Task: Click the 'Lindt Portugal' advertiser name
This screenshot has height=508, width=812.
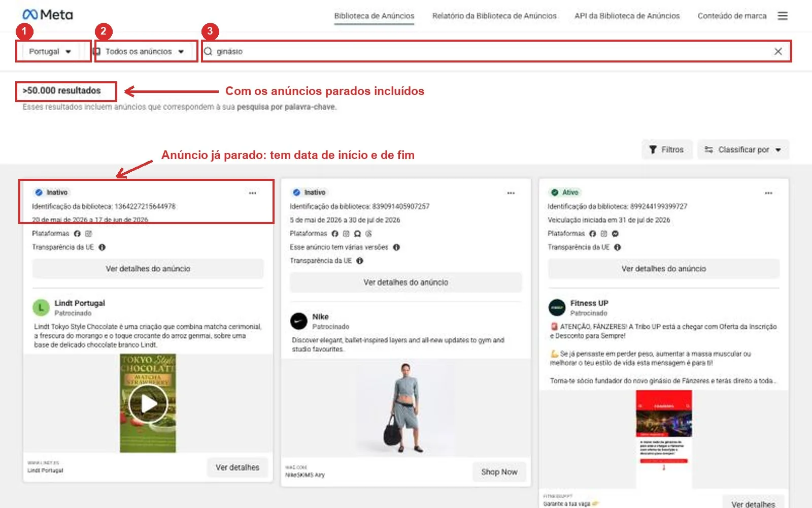Action: [x=80, y=303]
